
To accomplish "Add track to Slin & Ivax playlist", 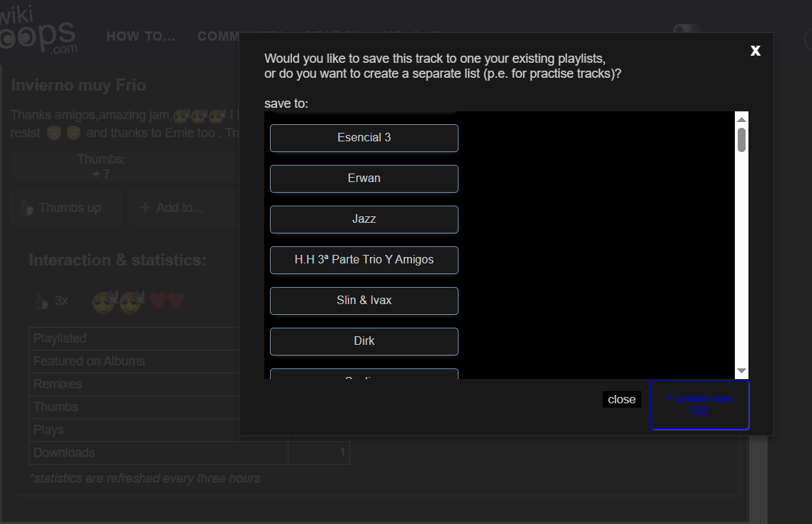I will [364, 301].
